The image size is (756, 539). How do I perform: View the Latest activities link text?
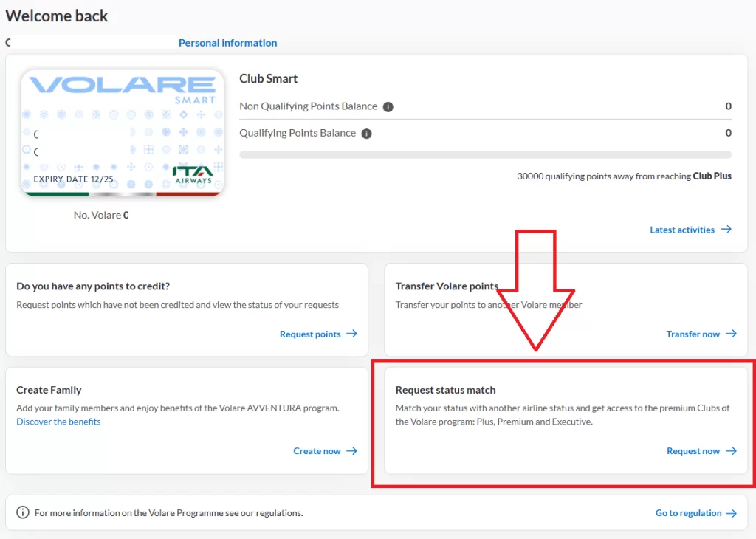click(681, 230)
